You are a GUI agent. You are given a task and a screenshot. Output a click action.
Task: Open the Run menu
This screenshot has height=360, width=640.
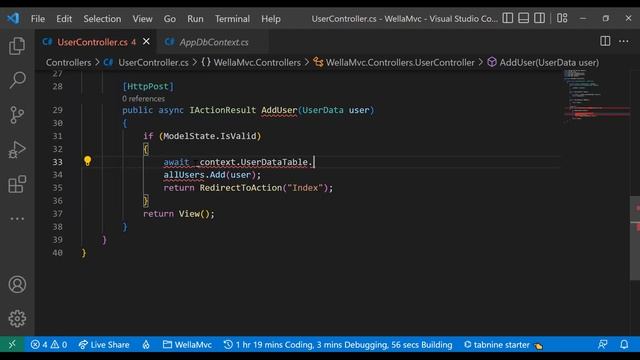tap(195, 19)
